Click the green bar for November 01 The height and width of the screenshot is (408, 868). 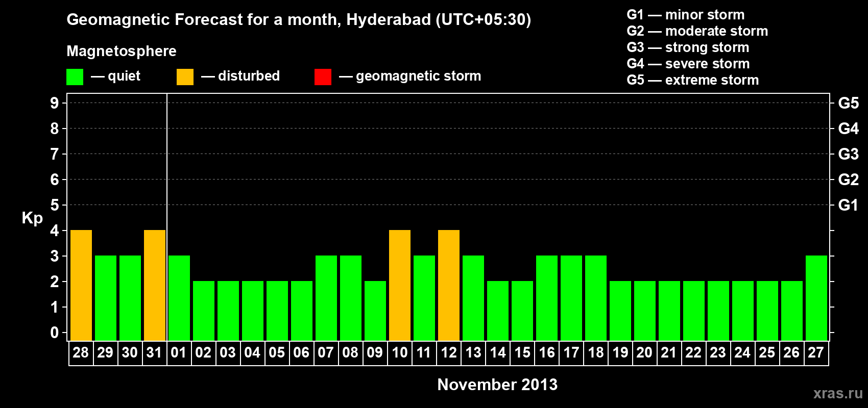179,298
